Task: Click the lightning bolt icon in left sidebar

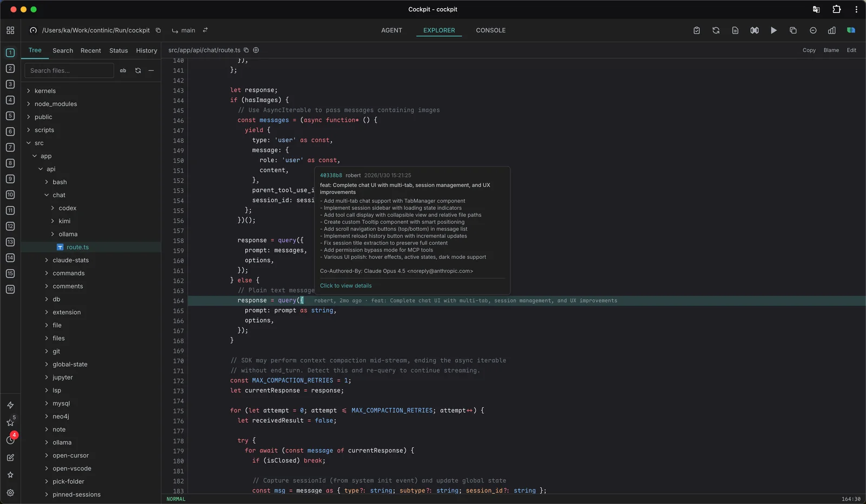Action: click(10, 405)
